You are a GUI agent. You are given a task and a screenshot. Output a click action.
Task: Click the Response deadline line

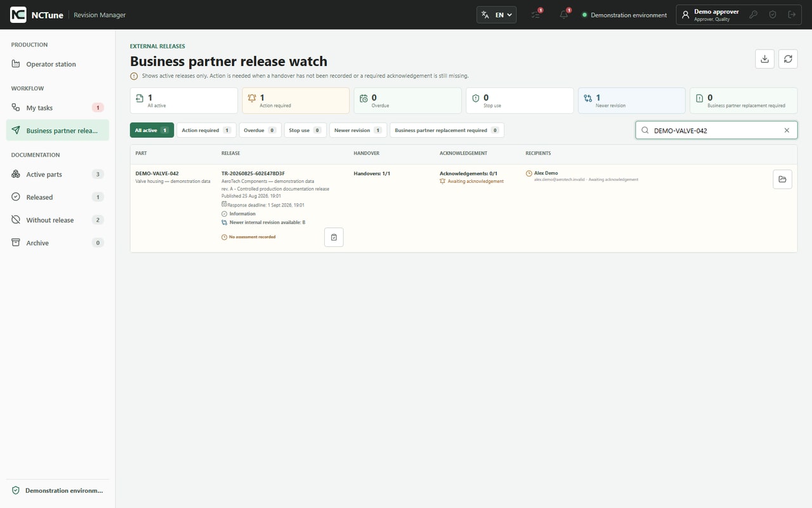pyautogui.click(x=263, y=205)
